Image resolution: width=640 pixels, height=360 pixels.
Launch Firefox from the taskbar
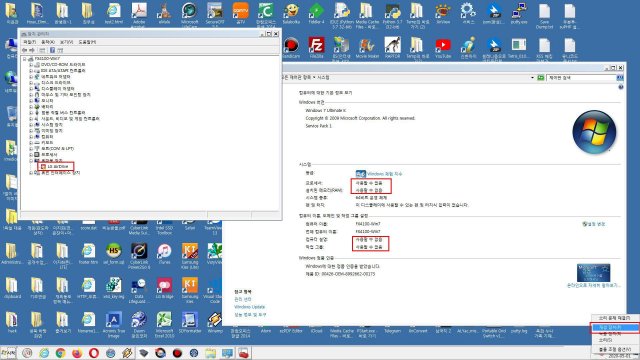point(77,353)
